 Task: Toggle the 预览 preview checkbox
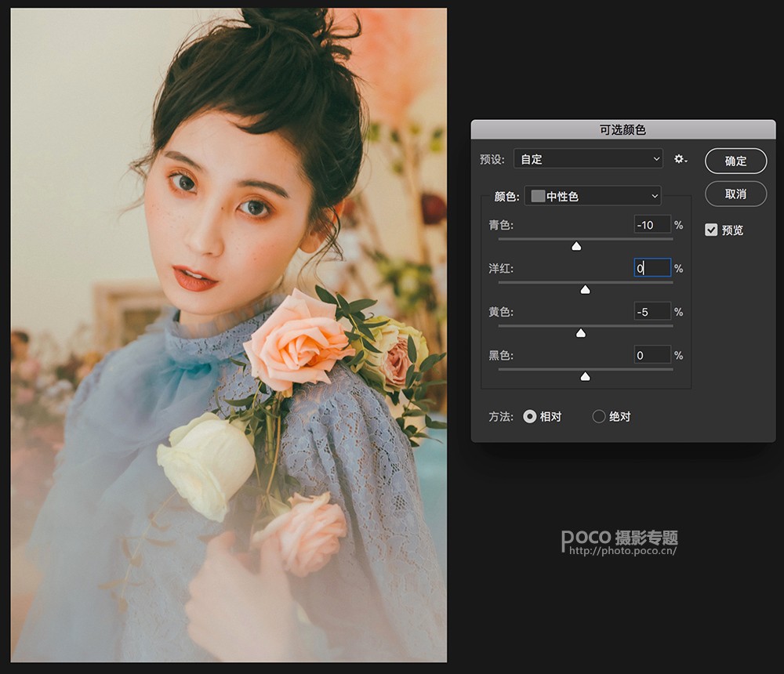coord(711,230)
